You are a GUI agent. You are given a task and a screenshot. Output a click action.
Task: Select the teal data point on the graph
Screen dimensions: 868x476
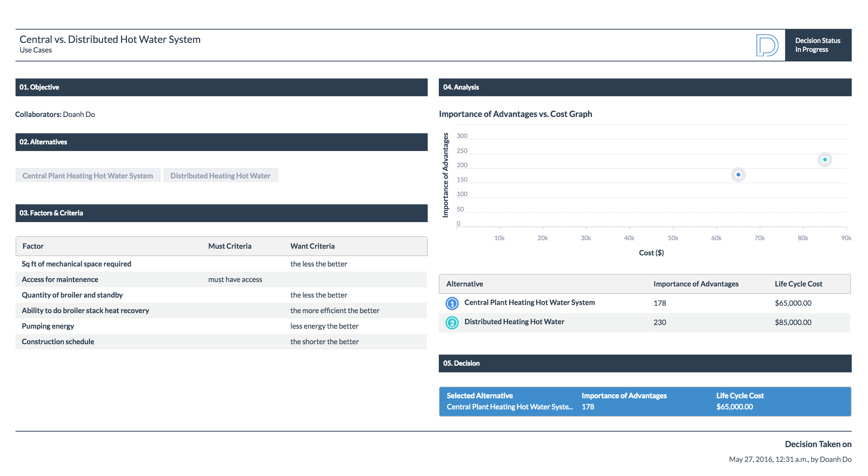pos(825,160)
